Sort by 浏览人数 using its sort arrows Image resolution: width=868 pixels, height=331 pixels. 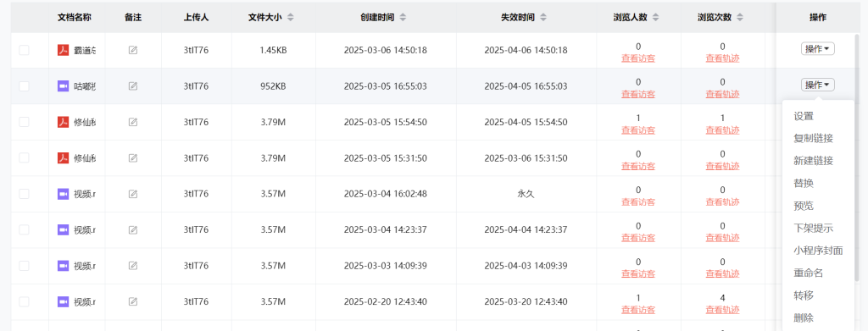tap(656, 18)
